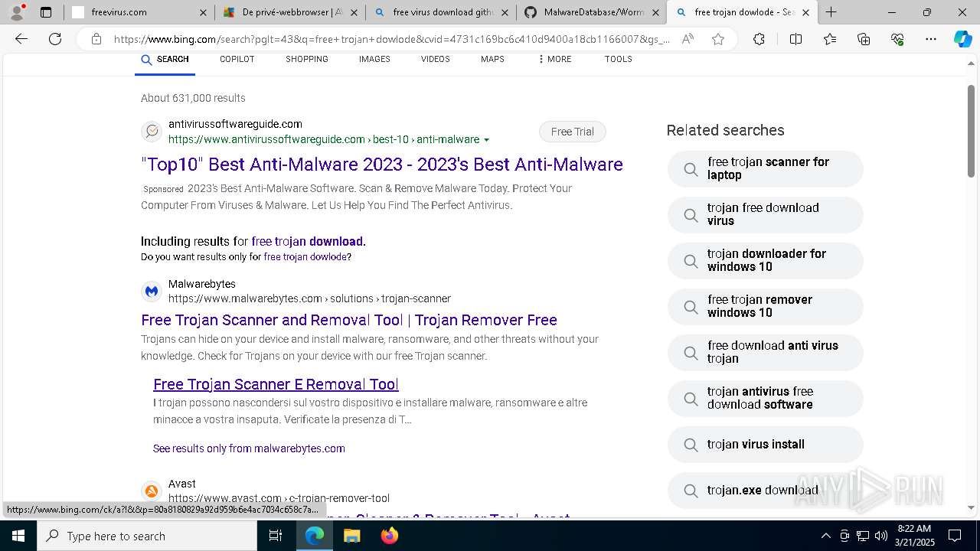Reload the page with the refresh icon
The image size is (980, 551).
tap(55, 39)
